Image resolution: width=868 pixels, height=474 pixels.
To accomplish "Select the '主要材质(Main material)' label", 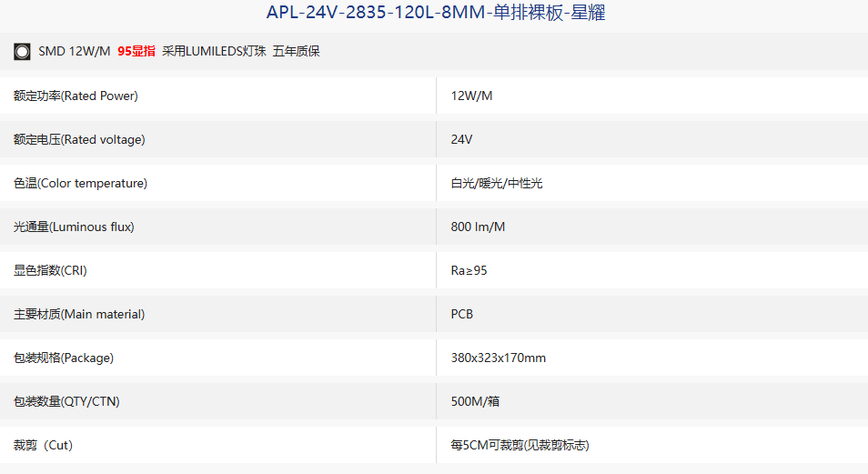I will [x=79, y=315].
